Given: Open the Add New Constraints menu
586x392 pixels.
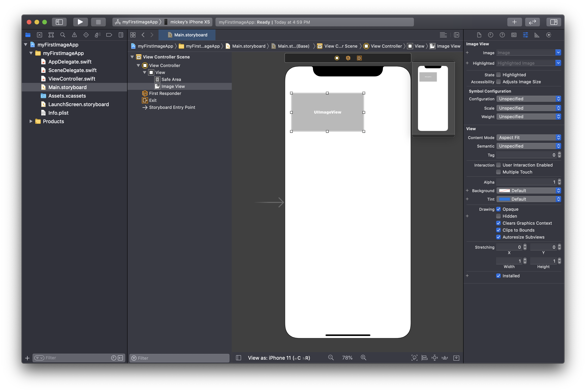Looking at the screenshot, I should (435, 358).
